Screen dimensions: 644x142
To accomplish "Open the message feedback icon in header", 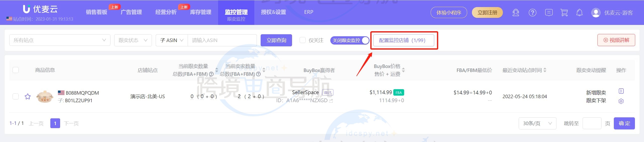I will pos(549,13).
